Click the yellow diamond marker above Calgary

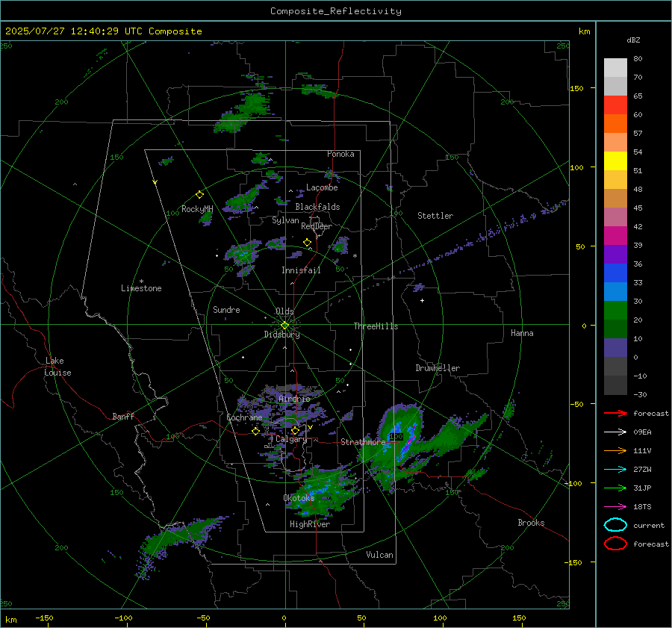pyautogui.click(x=295, y=430)
